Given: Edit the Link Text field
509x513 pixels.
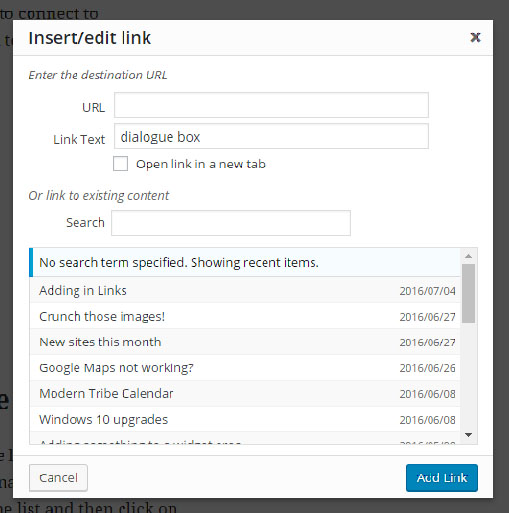Looking at the screenshot, I should (x=271, y=136).
